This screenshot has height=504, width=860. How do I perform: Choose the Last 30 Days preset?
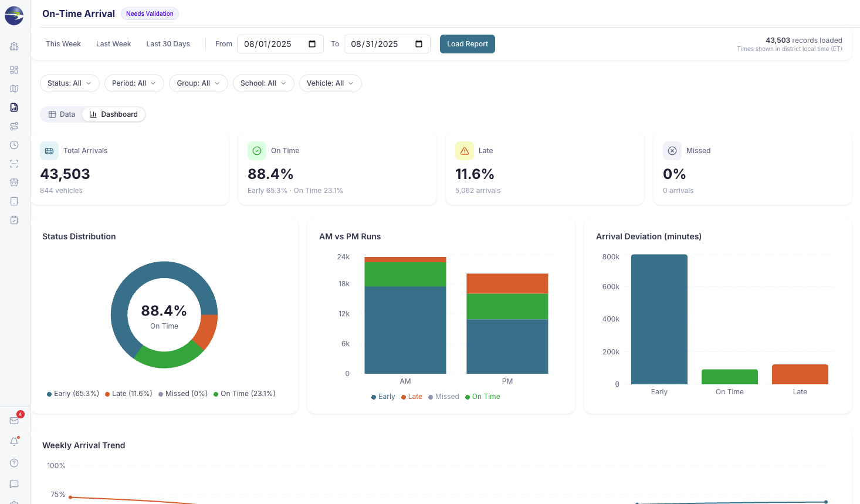(x=168, y=44)
